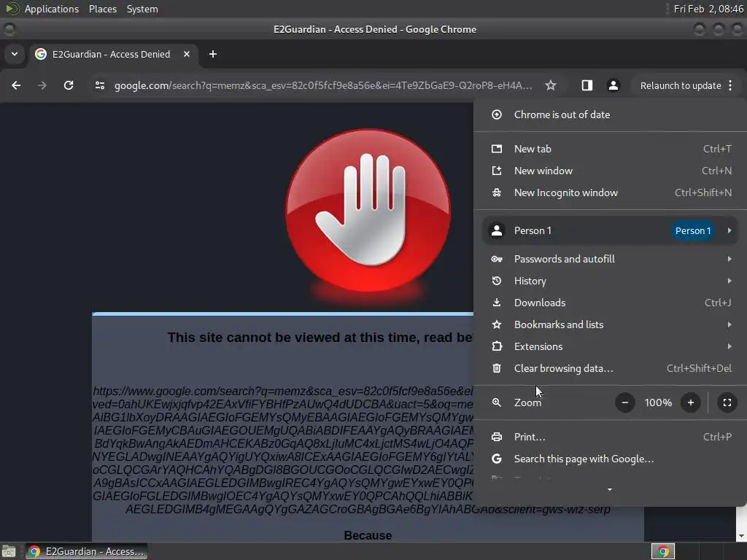Expand the Extensions submenu
Image resolution: width=747 pixels, height=560 pixels.
pyautogui.click(x=611, y=346)
